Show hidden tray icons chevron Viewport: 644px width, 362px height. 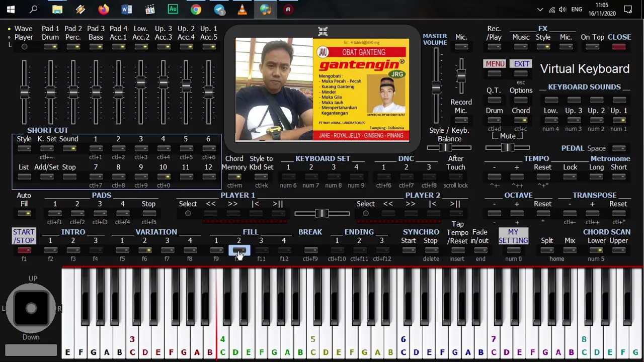click(x=540, y=9)
